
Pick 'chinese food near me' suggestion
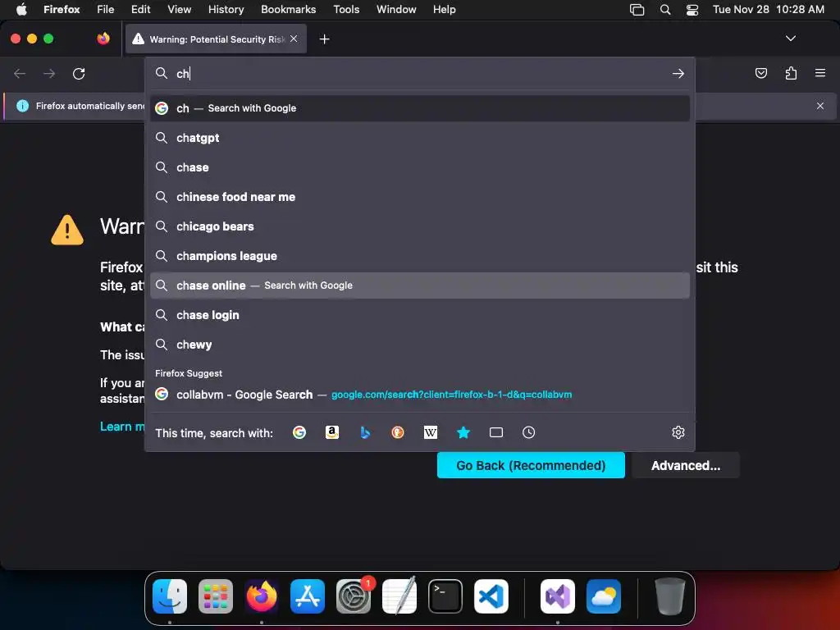(420, 197)
